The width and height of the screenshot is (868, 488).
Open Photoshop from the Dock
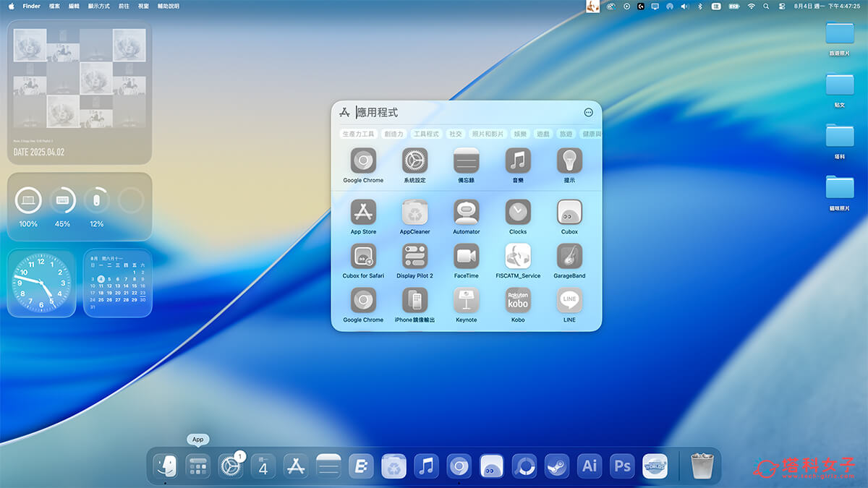(x=621, y=466)
